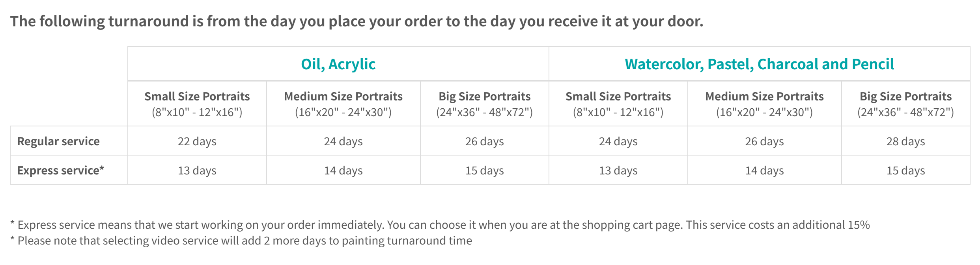Click the Express service 15% footnote text
Image resolution: width=980 pixels, height=265 pixels.
tap(440, 225)
